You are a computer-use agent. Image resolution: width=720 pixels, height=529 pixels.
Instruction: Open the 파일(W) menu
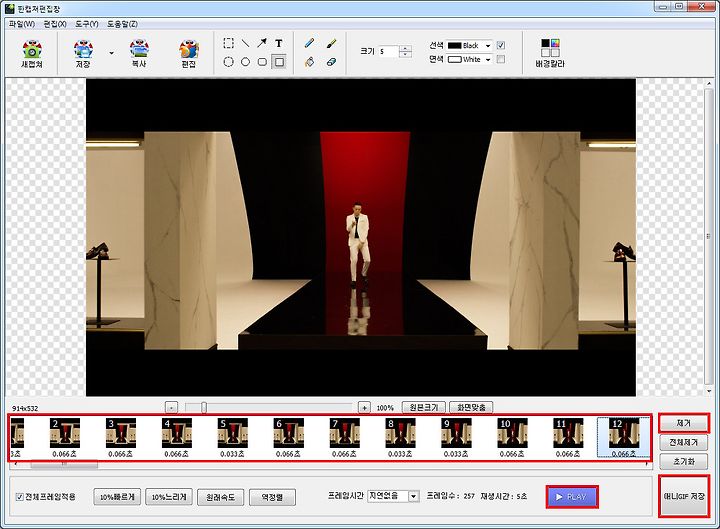(22, 24)
